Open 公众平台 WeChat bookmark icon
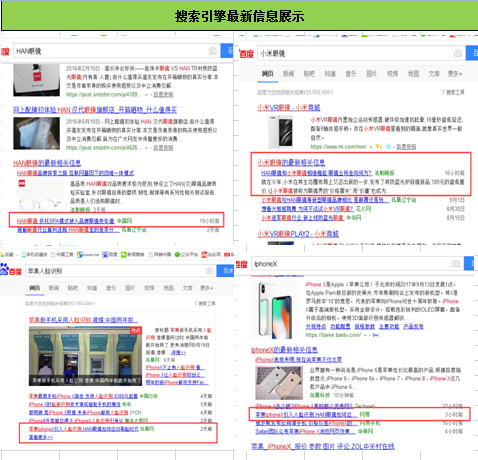The width and height of the screenshot is (478, 460). point(177,255)
